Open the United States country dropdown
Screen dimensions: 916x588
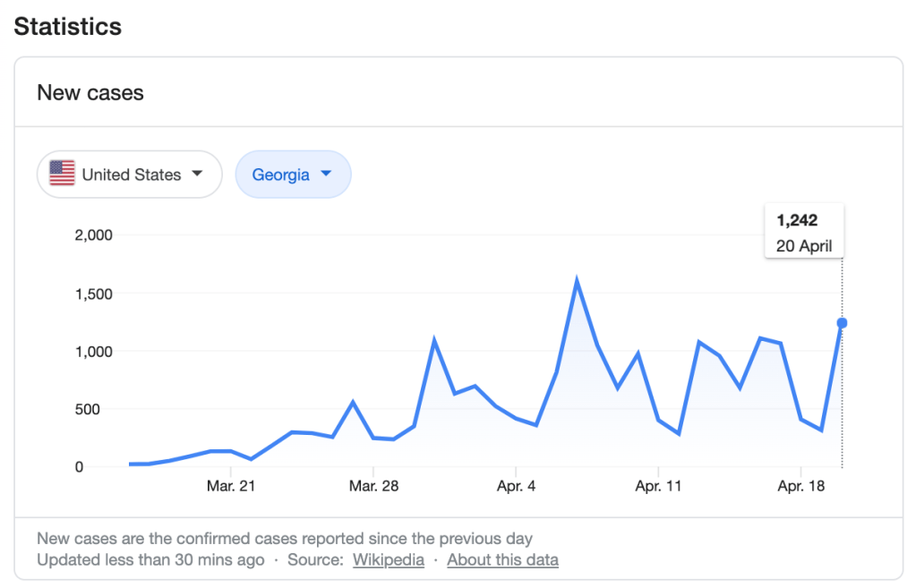[129, 175]
